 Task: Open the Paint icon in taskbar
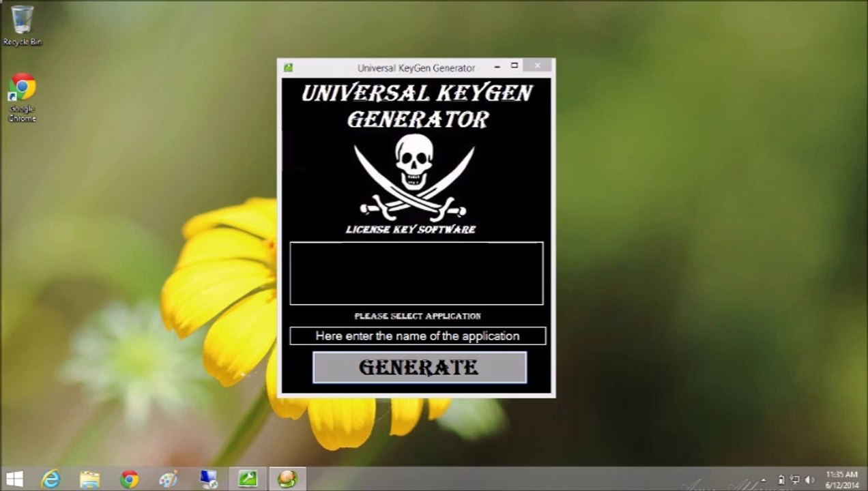(x=168, y=479)
